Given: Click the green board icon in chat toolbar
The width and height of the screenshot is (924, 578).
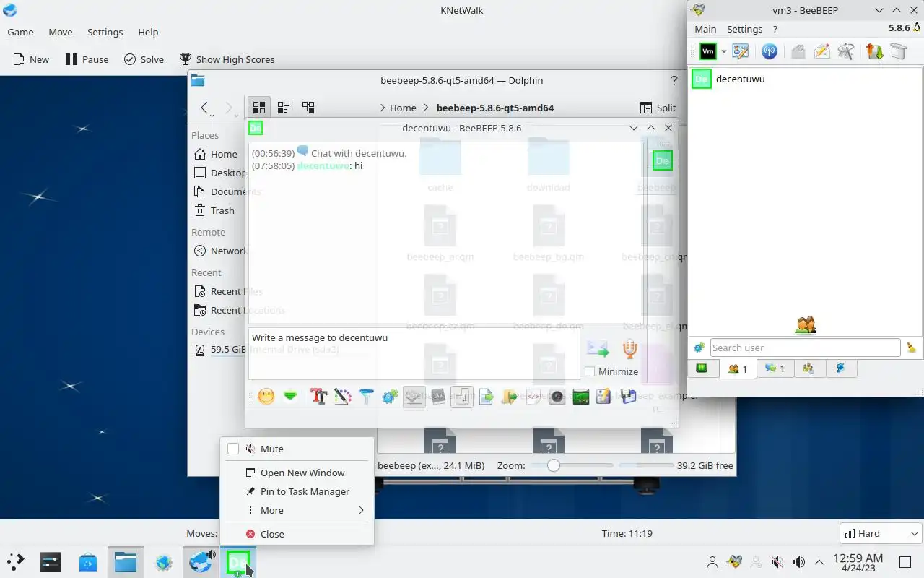Looking at the screenshot, I should coord(581,397).
